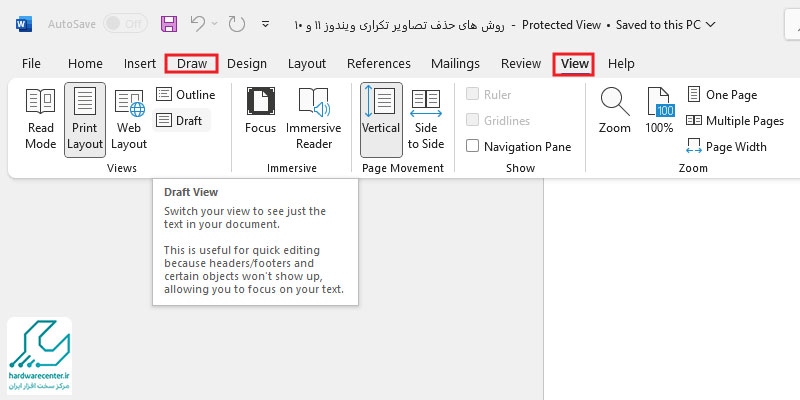Check the Ruler checkbox
This screenshot has width=800, height=400.
pos(472,94)
